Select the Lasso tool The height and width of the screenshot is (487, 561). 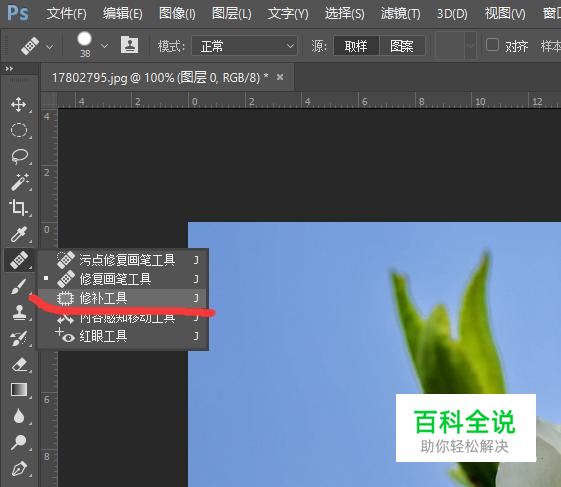click(19, 156)
